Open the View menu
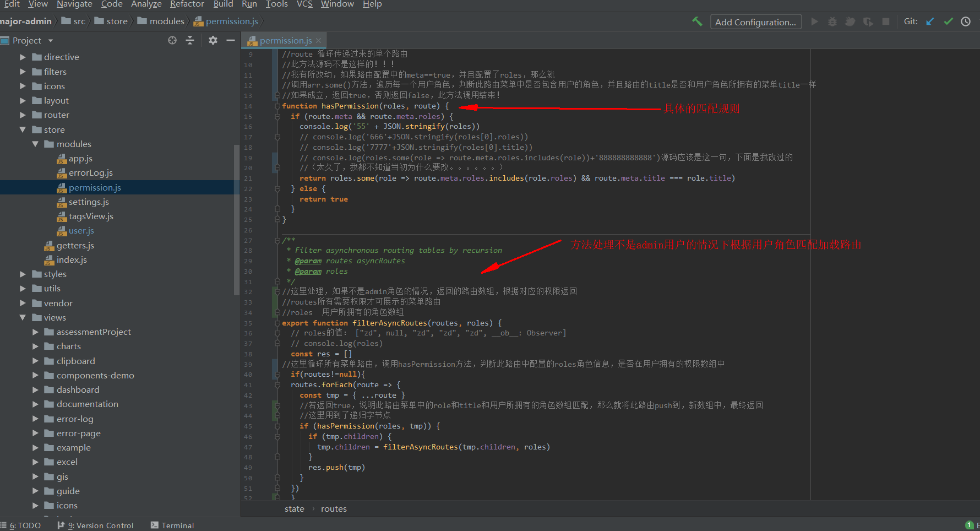The height and width of the screenshot is (531, 980). point(38,4)
